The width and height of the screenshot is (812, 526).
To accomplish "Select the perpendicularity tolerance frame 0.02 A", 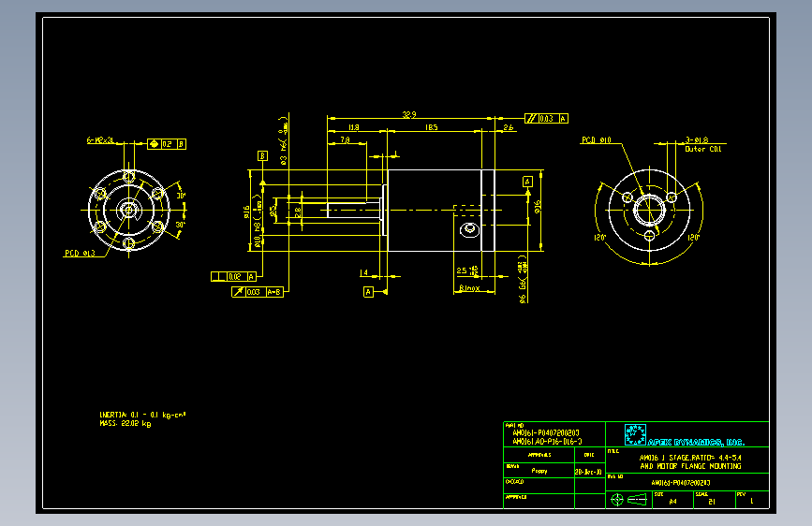I will 233,276.
